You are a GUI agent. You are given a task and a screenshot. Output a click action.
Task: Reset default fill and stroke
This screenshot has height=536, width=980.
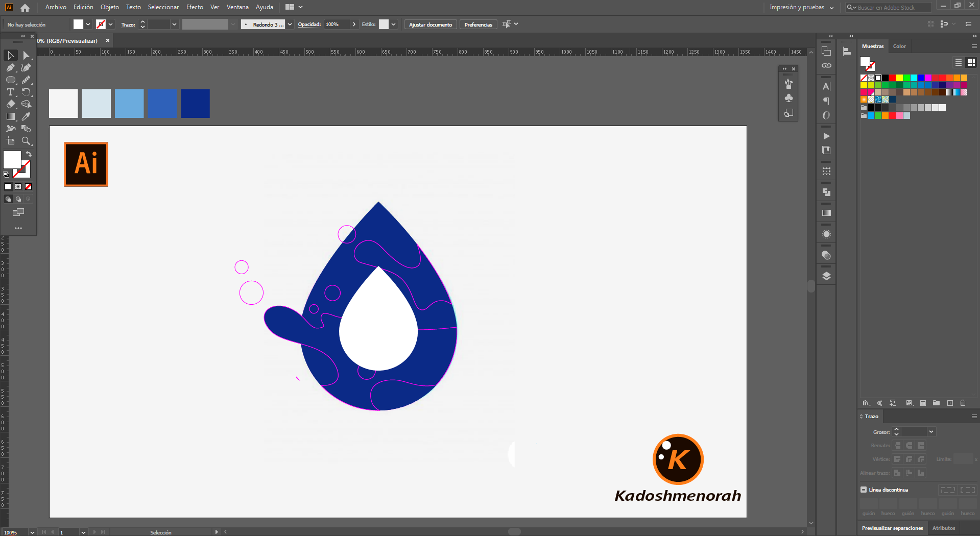(6, 175)
